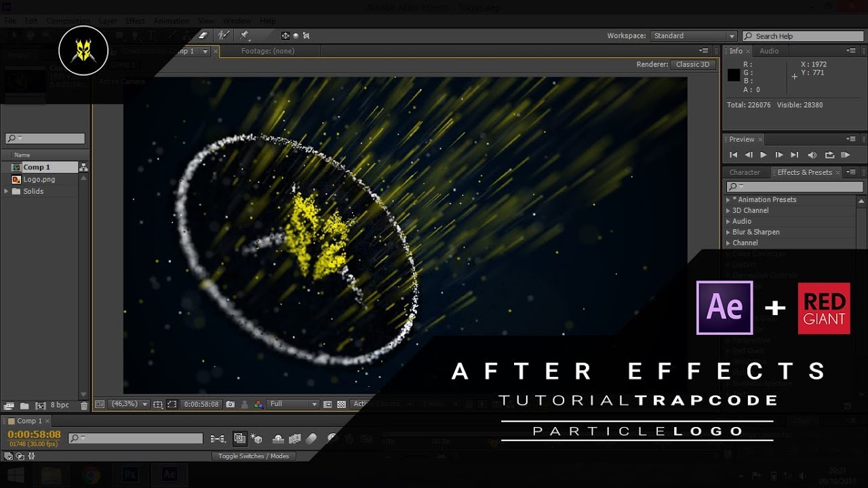Switch to Local Axis mode
This screenshot has width=868, height=488.
285,36
